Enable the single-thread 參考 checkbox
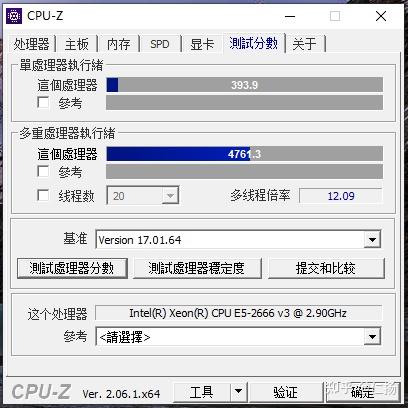408x408 pixels. [x=43, y=103]
